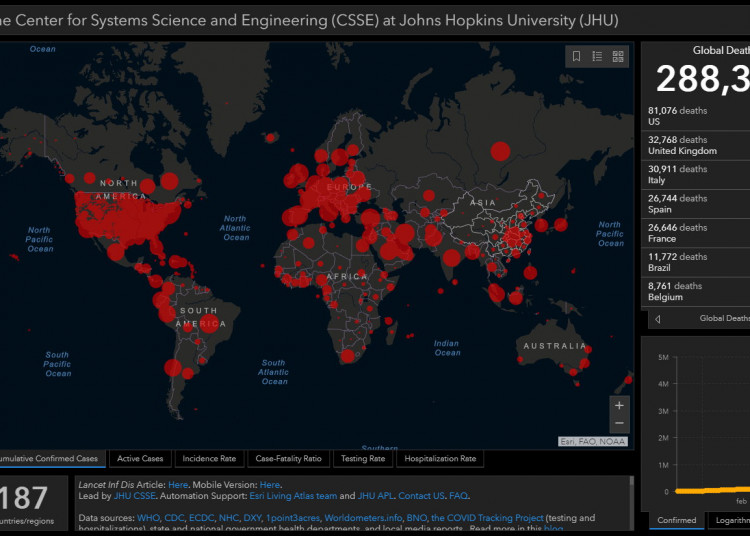
Task: Open the FAQ link
Action: [458, 496]
